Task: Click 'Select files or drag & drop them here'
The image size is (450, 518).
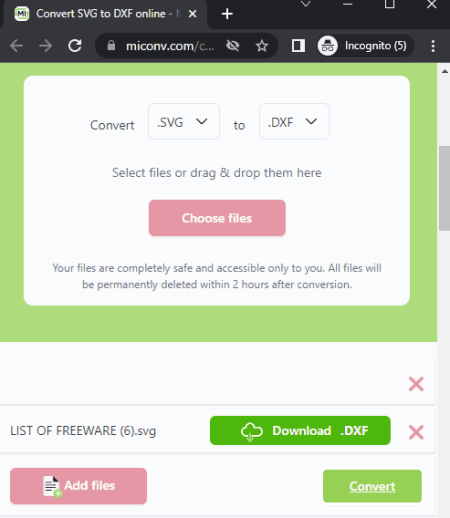Action: (x=217, y=173)
